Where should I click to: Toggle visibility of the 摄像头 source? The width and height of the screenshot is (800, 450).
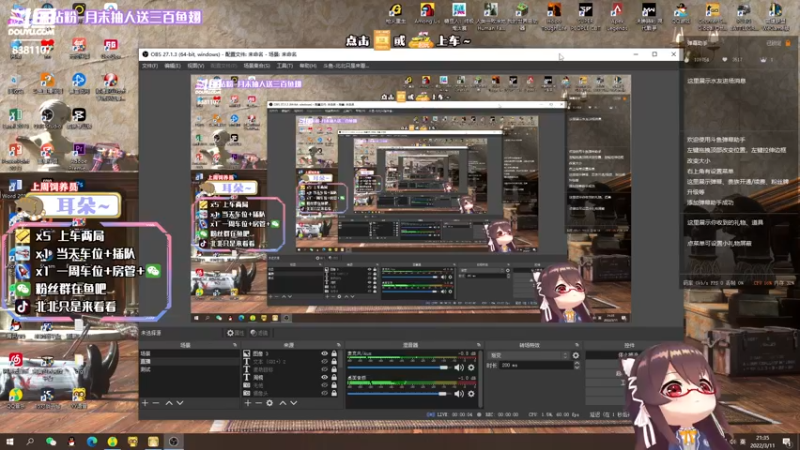click(x=324, y=393)
